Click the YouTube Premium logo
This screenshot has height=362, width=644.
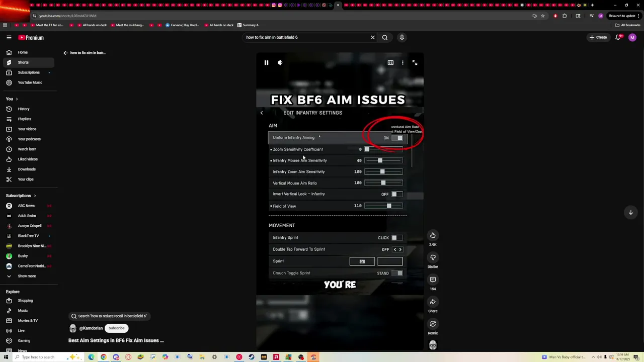[x=31, y=38]
